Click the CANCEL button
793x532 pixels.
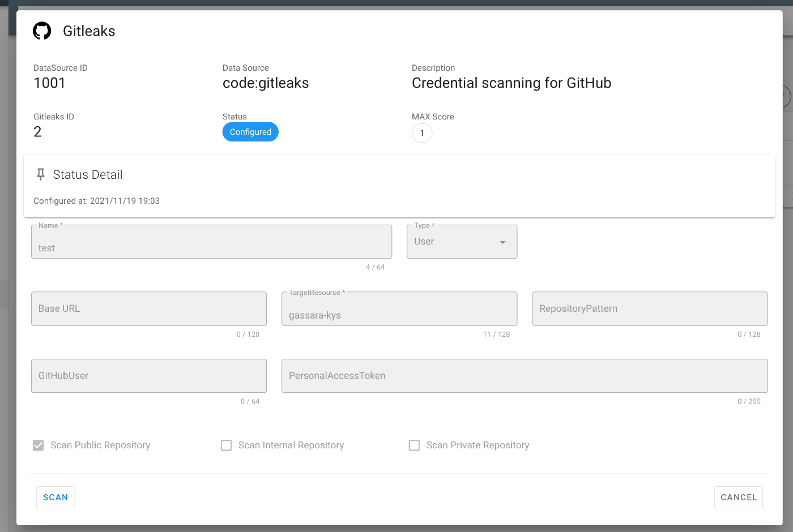[739, 497]
